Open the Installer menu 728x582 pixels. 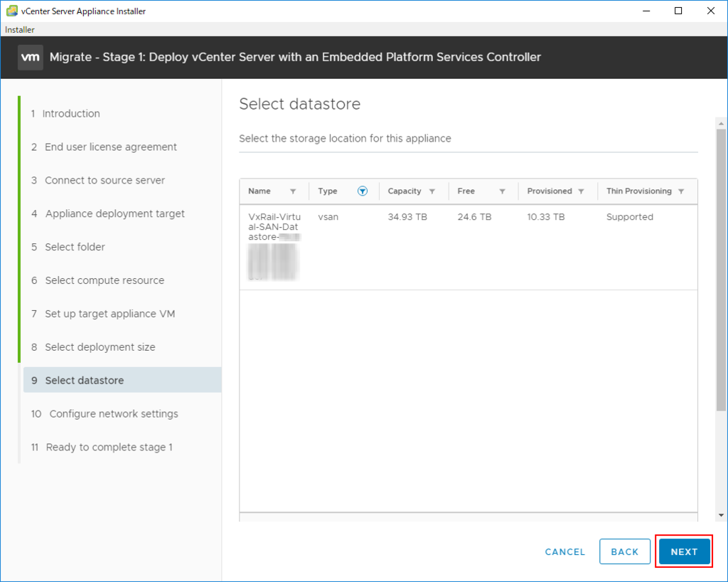click(20, 30)
